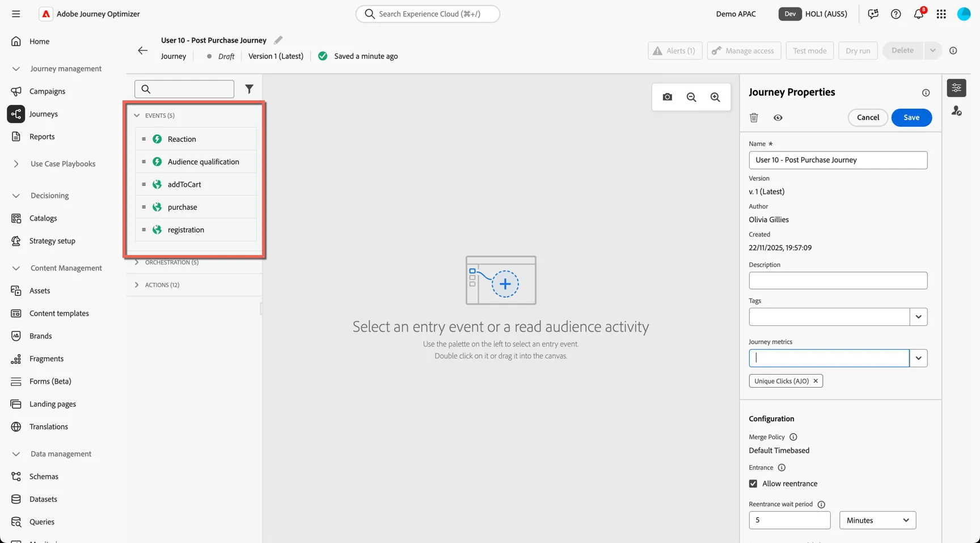Screen dimensions: 980x543
Task: Delete journey using trash icon in properties
Action: pos(754,117)
